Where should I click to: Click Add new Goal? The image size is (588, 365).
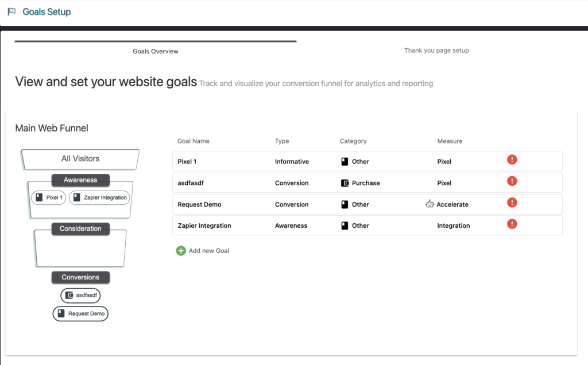pos(208,251)
